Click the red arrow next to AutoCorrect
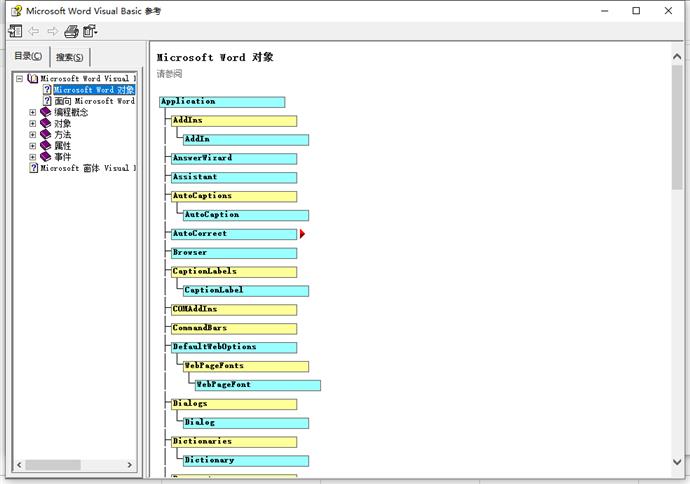 click(x=302, y=234)
